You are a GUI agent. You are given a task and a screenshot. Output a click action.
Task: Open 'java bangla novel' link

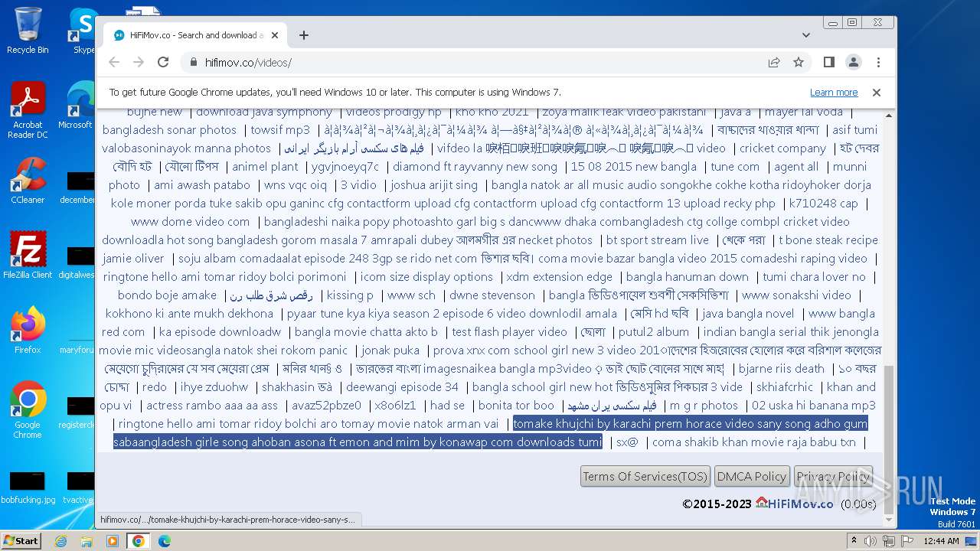pyautogui.click(x=748, y=313)
